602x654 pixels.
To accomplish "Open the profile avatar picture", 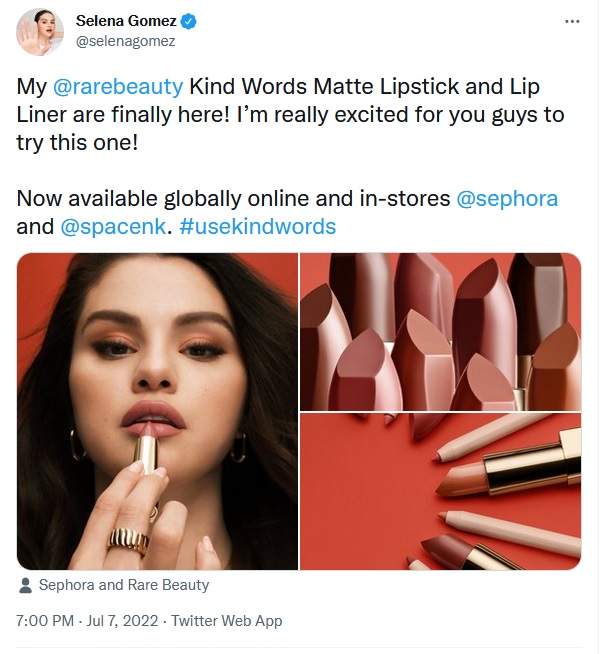I will [x=40, y=32].
